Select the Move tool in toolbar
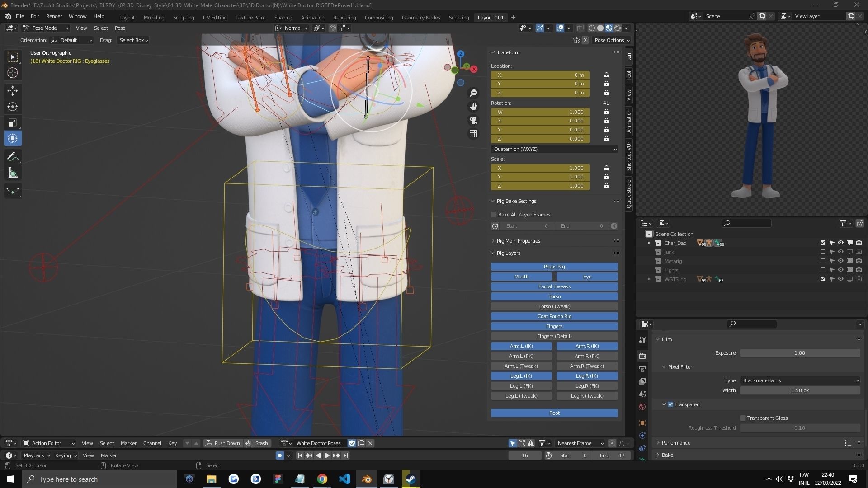 pos(13,91)
